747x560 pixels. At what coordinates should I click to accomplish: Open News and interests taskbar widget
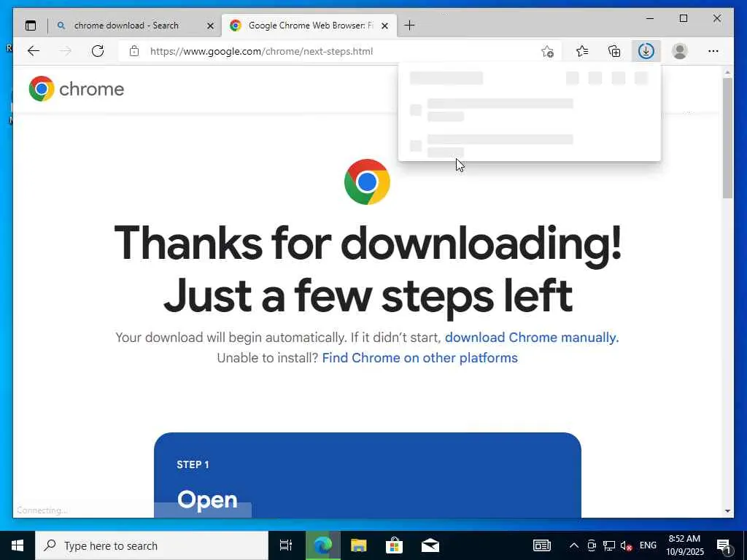point(542,545)
